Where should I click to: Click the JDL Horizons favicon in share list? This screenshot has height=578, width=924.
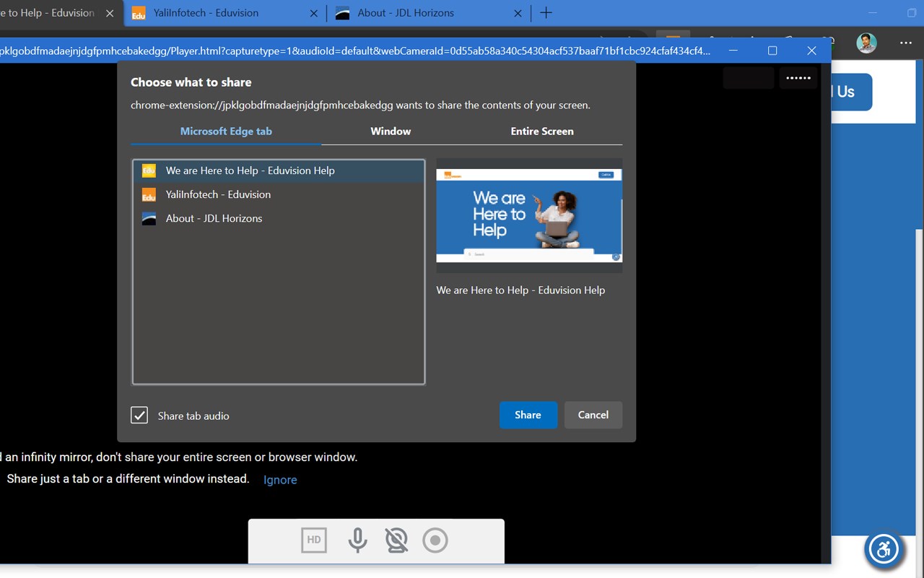pos(149,218)
